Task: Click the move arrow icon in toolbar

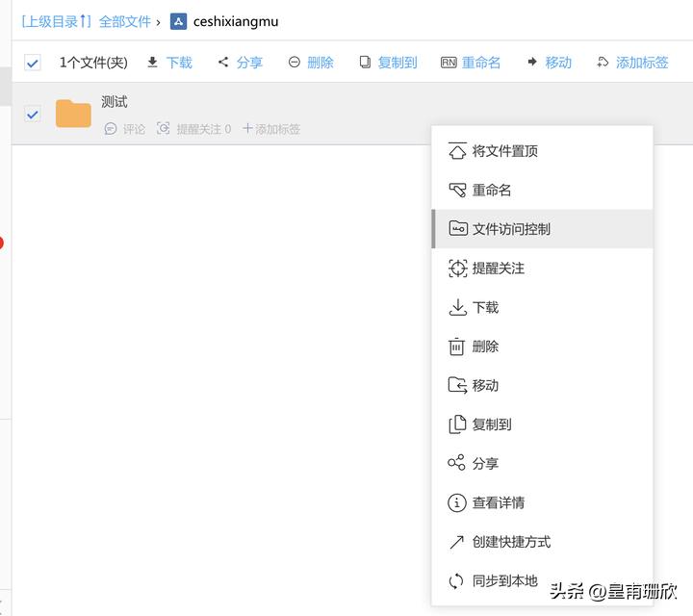Action: (x=532, y=62)
